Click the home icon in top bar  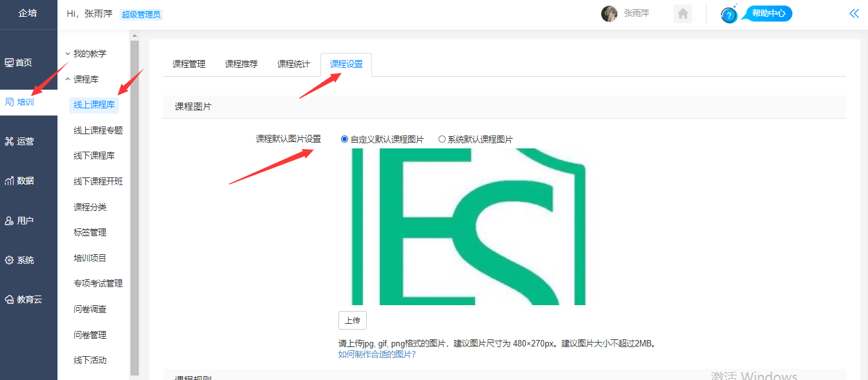coord(683,14)
